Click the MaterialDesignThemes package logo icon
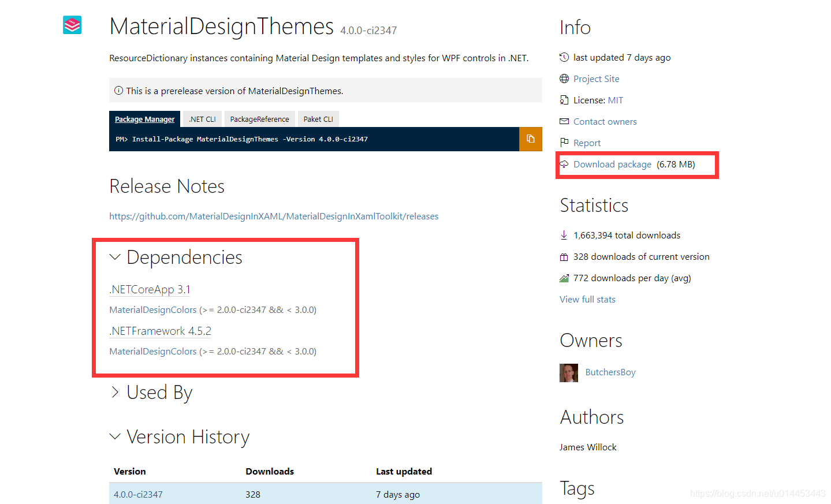831x504 pixels. [72, 25]
